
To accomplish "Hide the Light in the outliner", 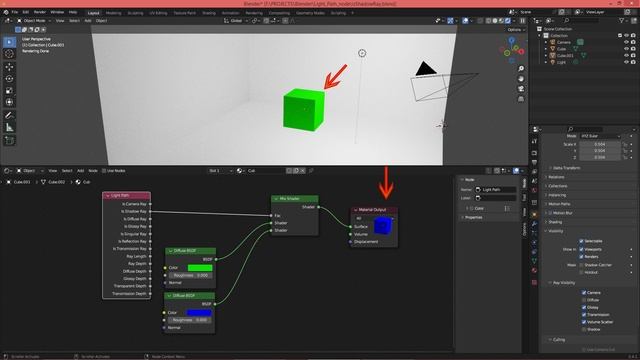I will point(627,62).
